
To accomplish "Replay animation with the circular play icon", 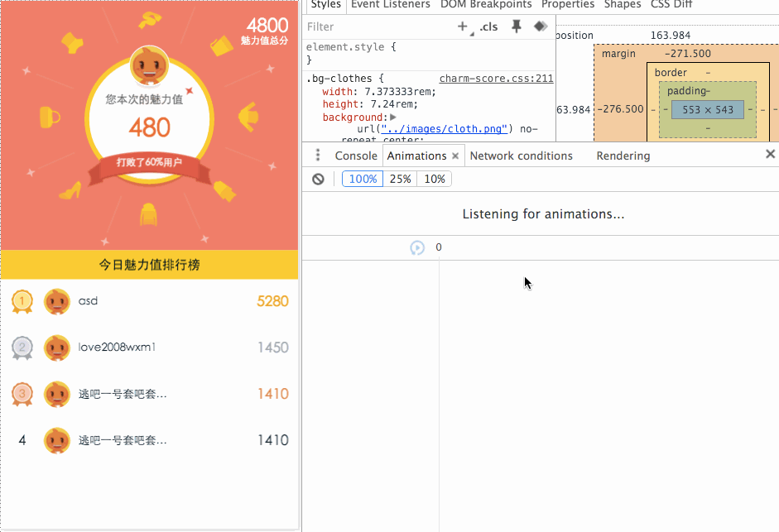I will (x=417, y=247).
